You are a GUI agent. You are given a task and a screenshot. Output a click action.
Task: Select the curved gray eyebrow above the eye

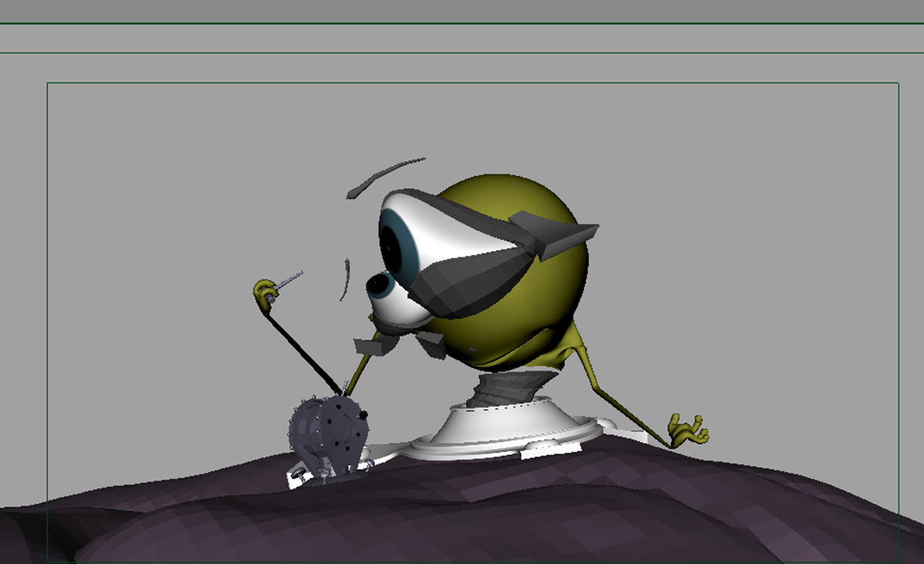point(385,176)
